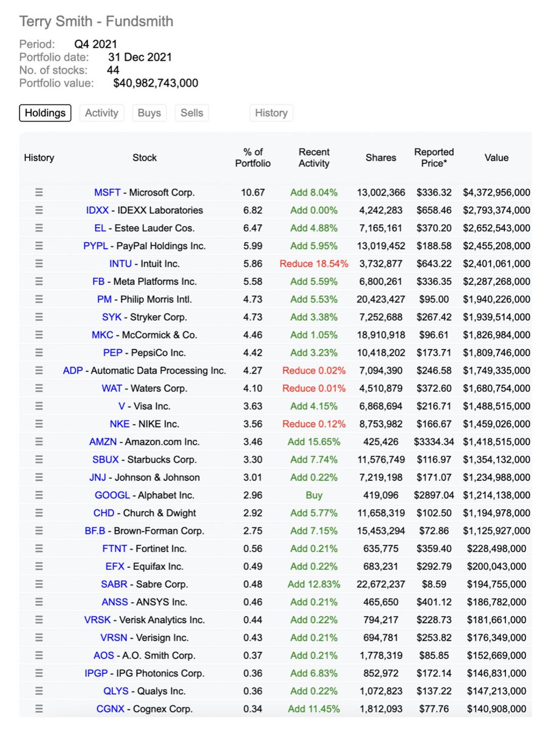Viewport: 560px width, 729px height.
Task: Open the PYPL ticker link
Action: tap(96, 246)
